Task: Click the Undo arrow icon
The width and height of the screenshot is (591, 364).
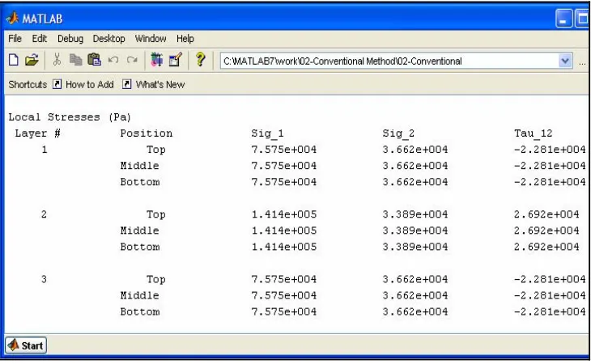Action: [113, 60]
